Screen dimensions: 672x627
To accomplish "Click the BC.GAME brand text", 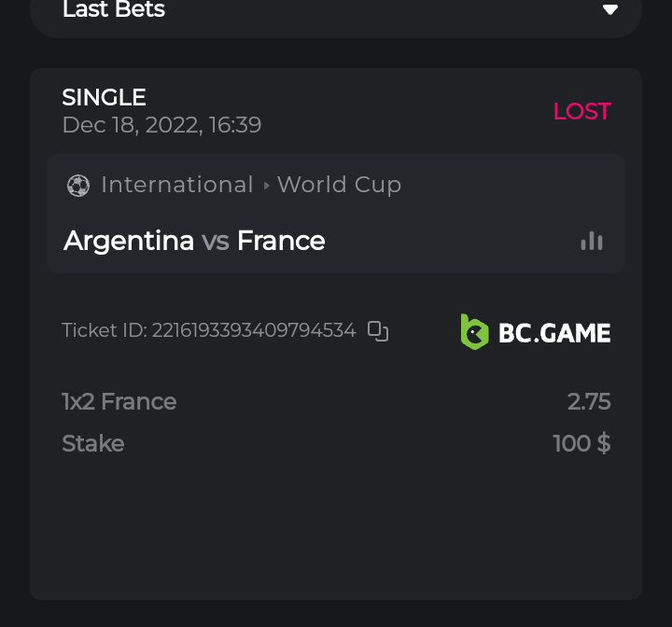I will click(x=554, y=332).
